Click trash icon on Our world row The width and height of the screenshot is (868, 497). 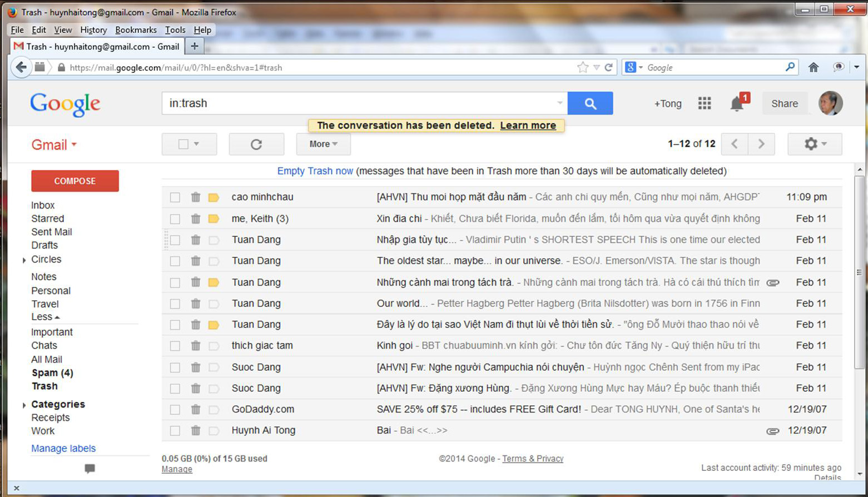(196, 304)
